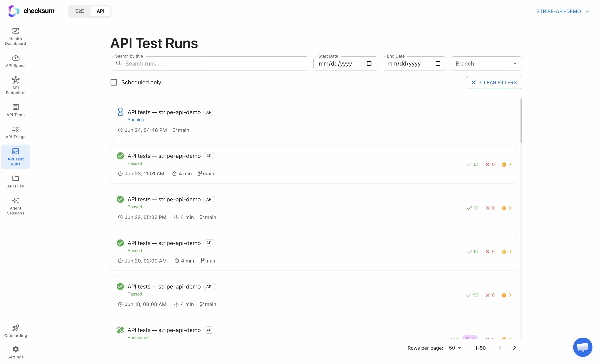Click API badge on Running run
The image size is (601, 364).
pyautogui.click(x=209, y=112)
